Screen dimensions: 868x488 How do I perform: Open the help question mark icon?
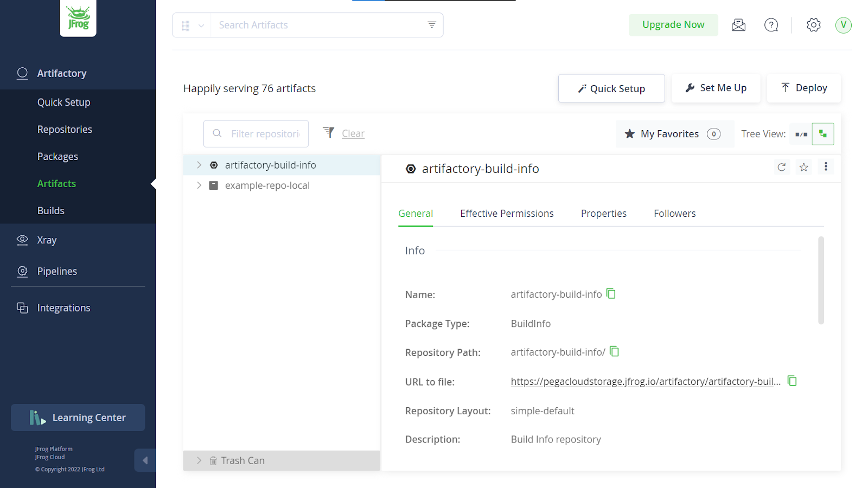(771, 25)
